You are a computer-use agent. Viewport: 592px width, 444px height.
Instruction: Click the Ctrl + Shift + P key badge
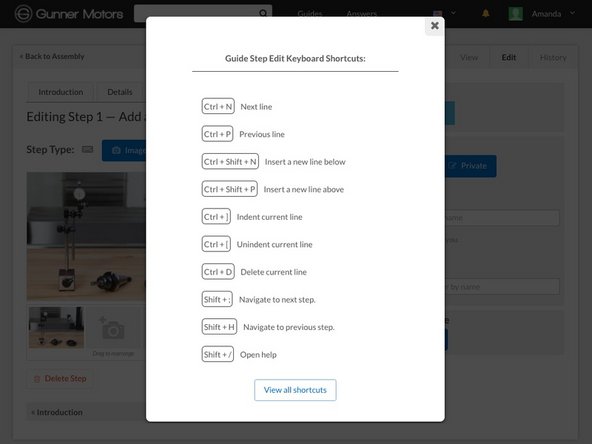tap(230, 189)
